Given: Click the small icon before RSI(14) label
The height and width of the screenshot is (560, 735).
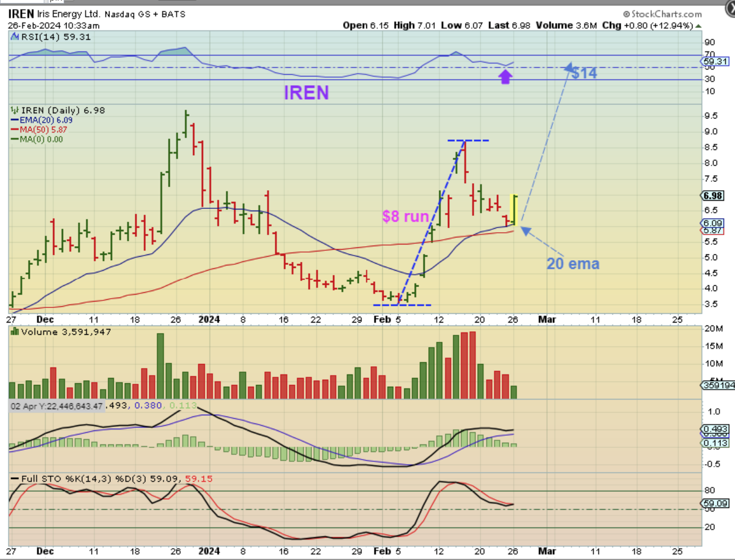Looking at the screenshot, I should point(15,37).
